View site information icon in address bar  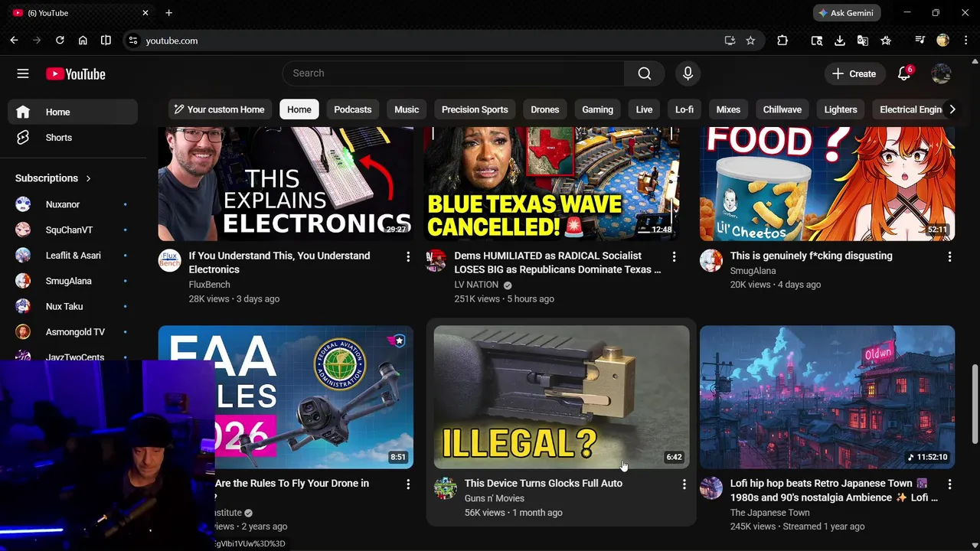[x=132, y=41]
